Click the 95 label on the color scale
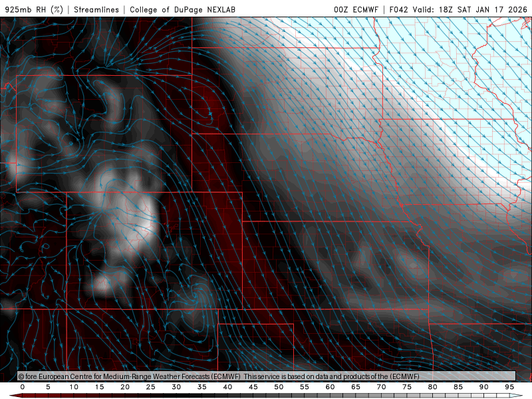This screenshot has width=532, height=399. point(509,387)
